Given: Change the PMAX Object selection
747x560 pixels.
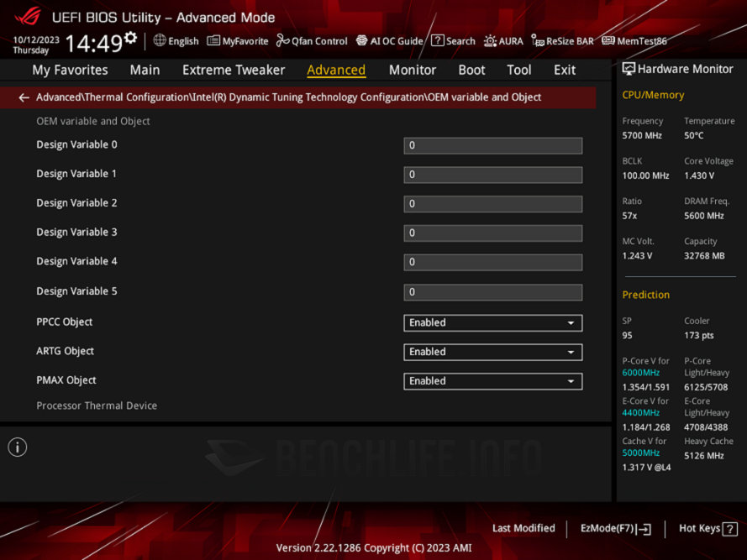Looking at the screenshot, I should (x=492, y=380).
